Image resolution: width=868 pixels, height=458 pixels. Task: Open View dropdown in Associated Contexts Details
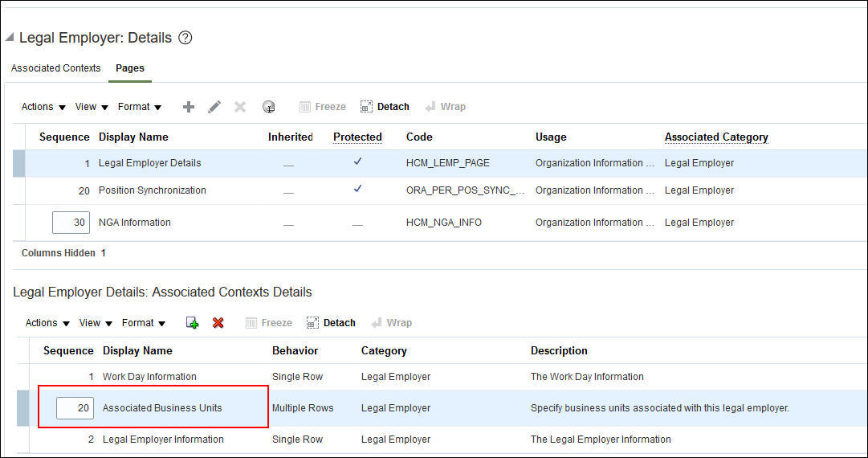96,322
